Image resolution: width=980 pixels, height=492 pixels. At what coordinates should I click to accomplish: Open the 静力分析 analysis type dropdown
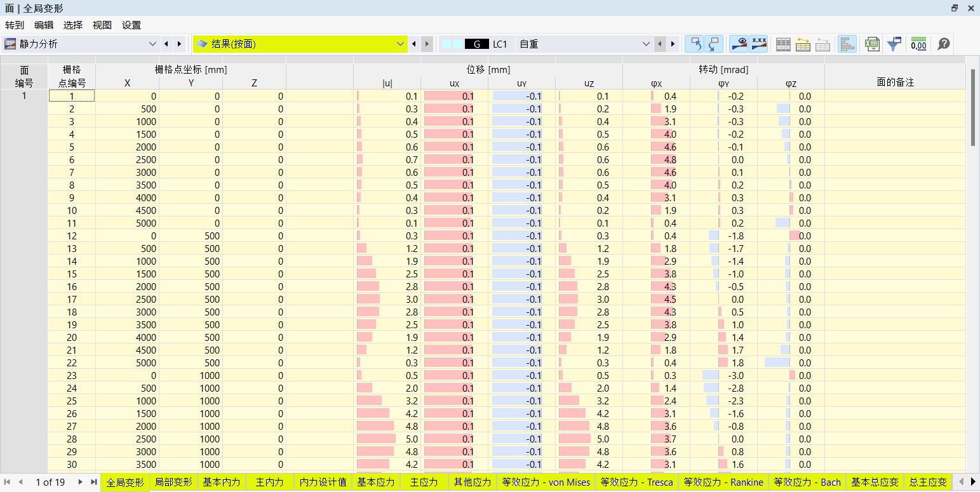[x=152, y=44]
